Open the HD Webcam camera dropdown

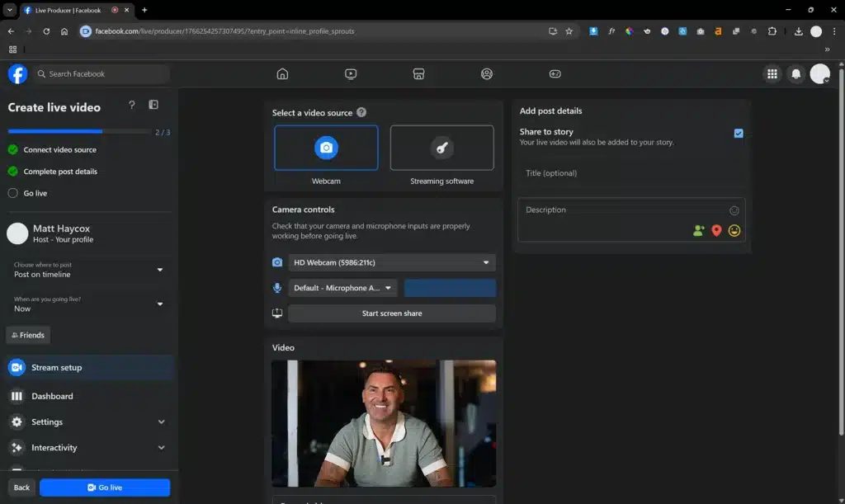pyautogui.click(x=392, y=262)
